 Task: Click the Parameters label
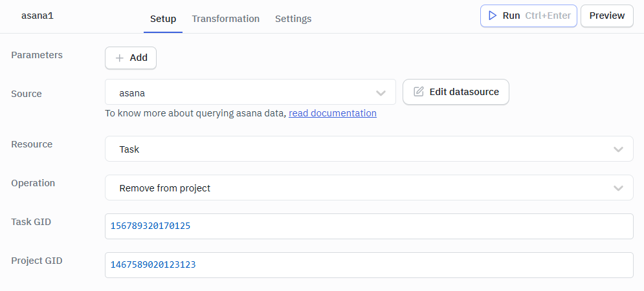tap(37, 54)
